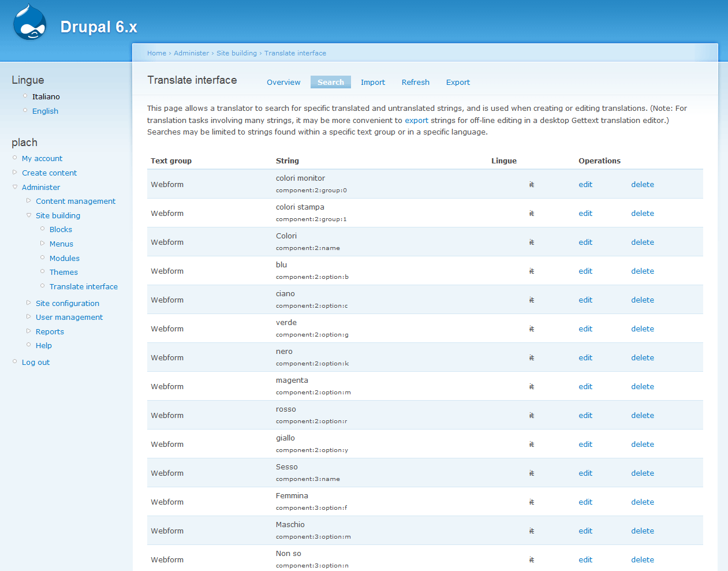Switch to the Overview tab
This screenshot has width=728, height=571.
click(283, 82)
